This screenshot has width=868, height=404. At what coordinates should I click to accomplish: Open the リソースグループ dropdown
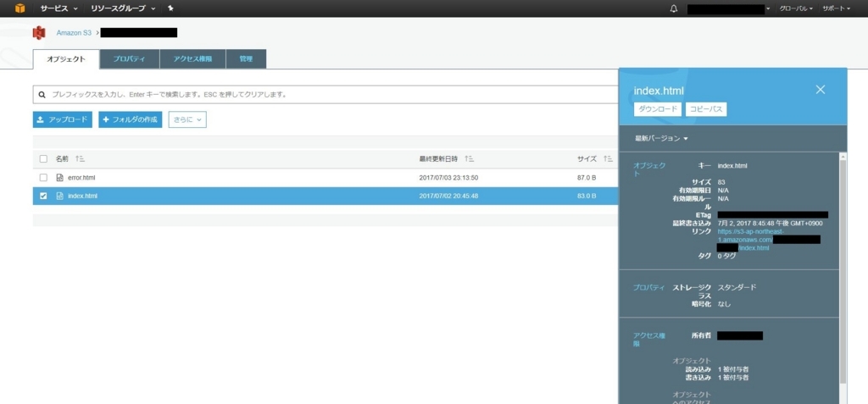(x=123, y=8)
